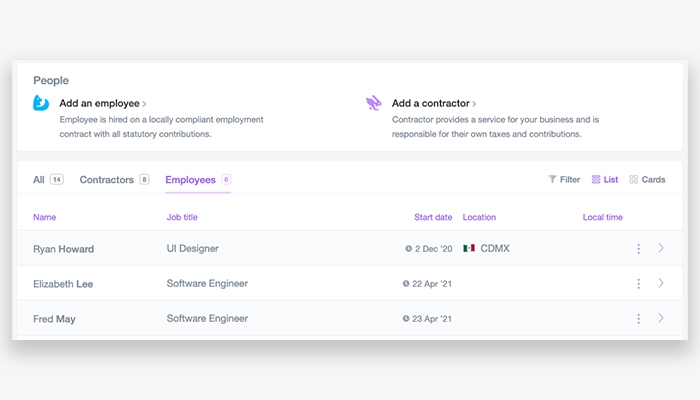Switch to Cards view
This screenshot has height=400, width=700.
[647, 179]
